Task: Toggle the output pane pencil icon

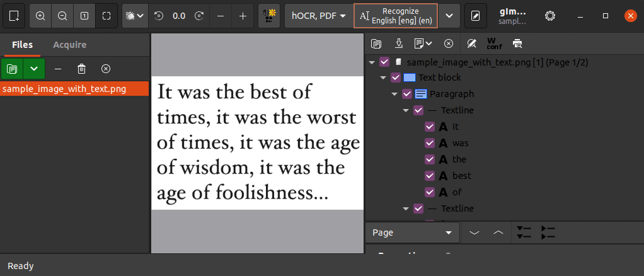Action: pos(476,16)
